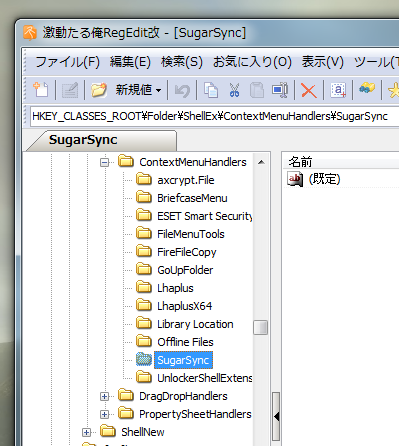Click the undo arrow toolbar icon
This screenshot has height=446, width=399.
tap(182, 90)
